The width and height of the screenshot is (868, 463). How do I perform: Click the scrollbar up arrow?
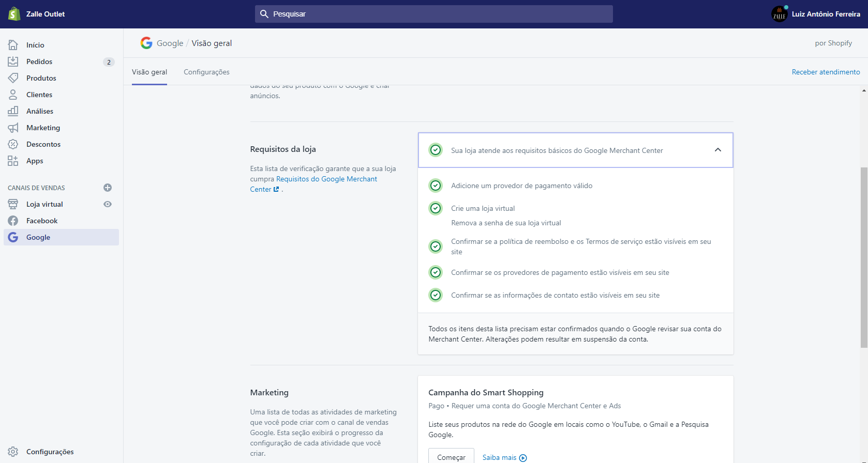click(x=864, y=90)
